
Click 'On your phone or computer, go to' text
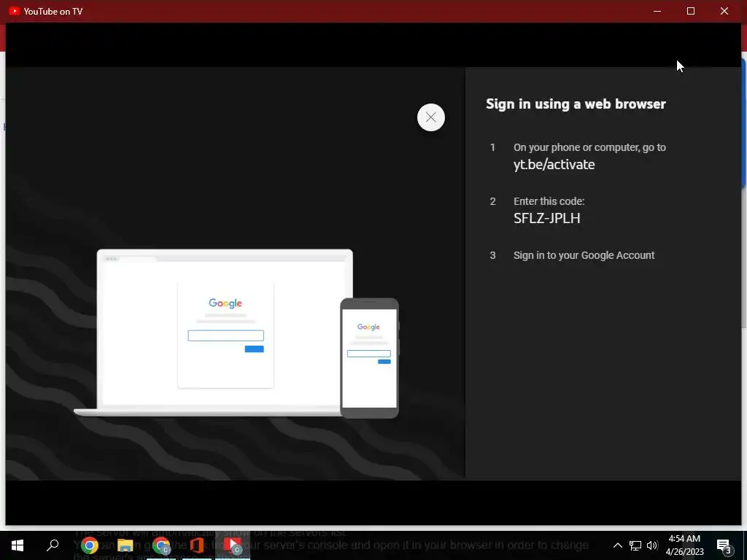(589, 147)
